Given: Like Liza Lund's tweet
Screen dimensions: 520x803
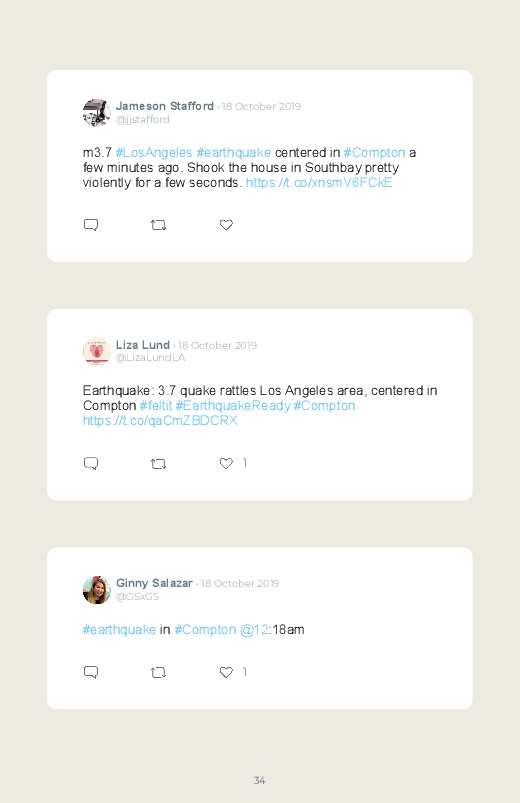Looking at the screenshot, I should [226, 463].
